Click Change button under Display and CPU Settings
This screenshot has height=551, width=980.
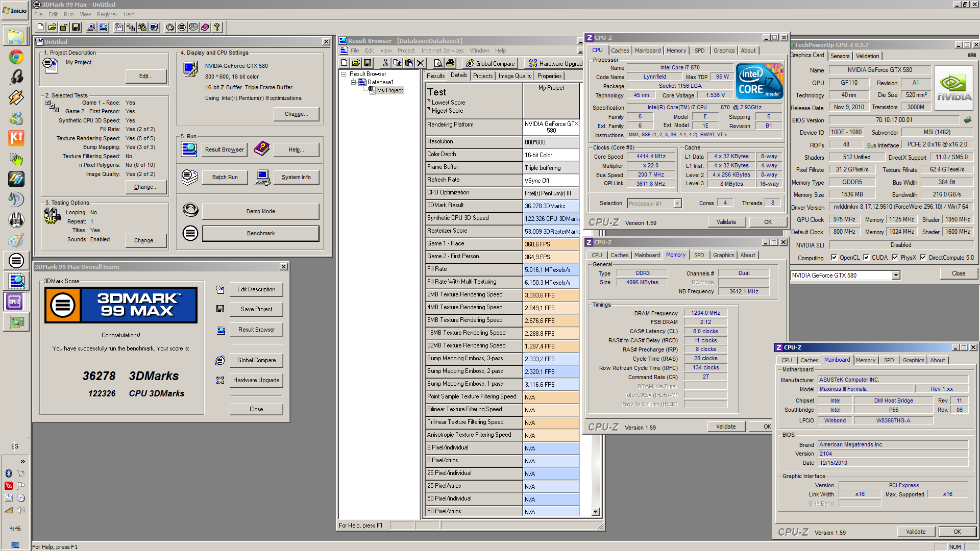pos(297,114)
